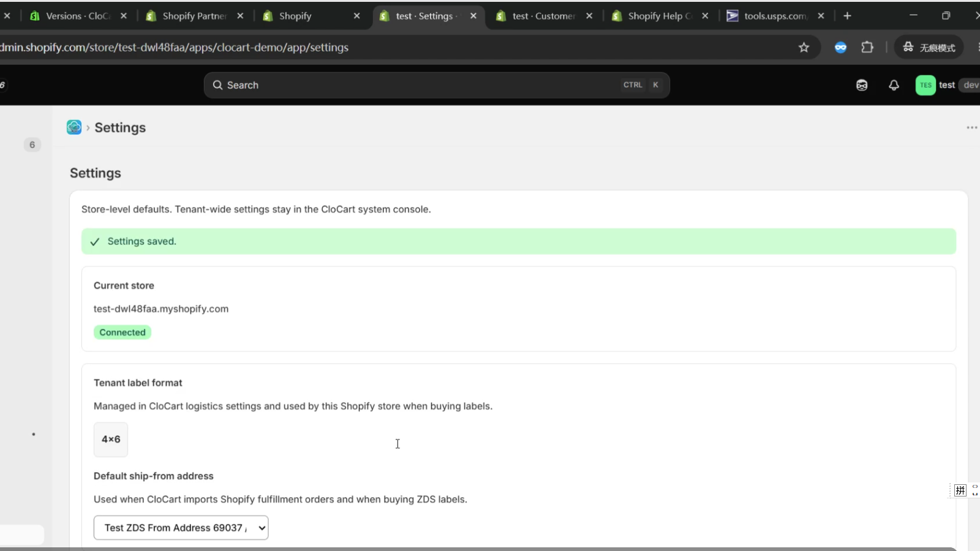Close the Shopify Help Center tab
This screenshot has height=551, width=980.
705,16
